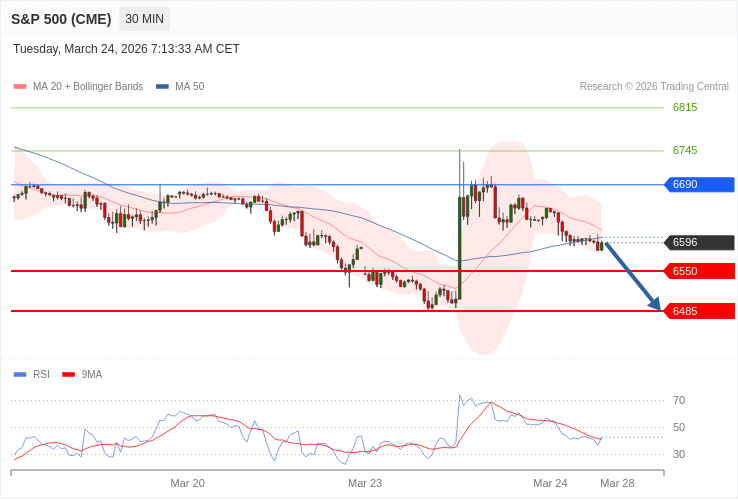The image size is (738, 500).
Task: Click the 30 MIN timeframe badge
Action: (144, 19)
